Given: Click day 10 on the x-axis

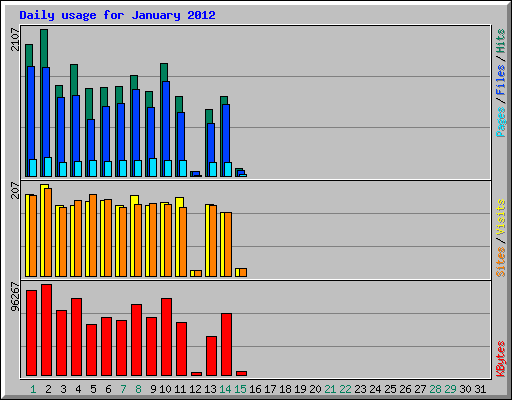Looking at the screenshot, I should pyautogui.click(x=165, y=389).
